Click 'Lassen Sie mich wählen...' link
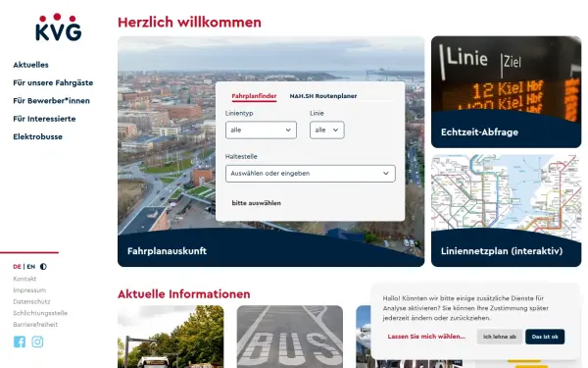The image size is (588, 368). (x=426, y=337)
